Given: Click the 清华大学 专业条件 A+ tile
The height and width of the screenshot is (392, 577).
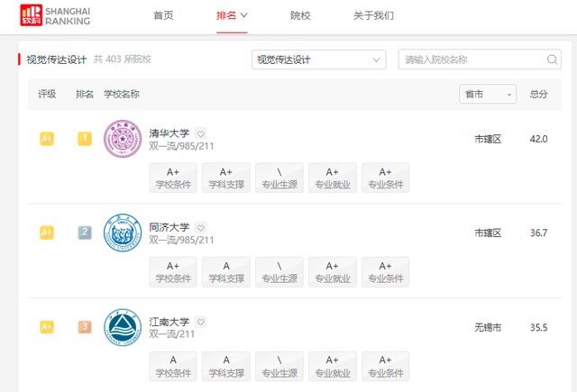Looking at the screenshot, I should 385,178.
